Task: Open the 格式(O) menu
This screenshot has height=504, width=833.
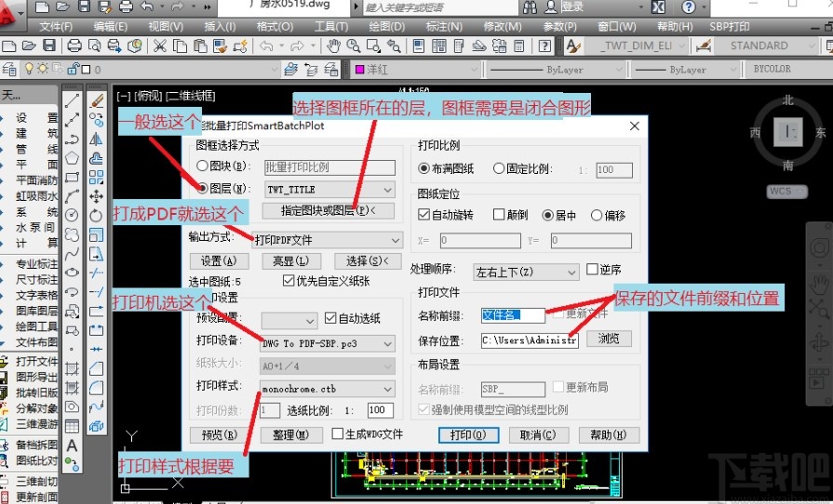Action: pyautogui.click(x=275, y=27)
